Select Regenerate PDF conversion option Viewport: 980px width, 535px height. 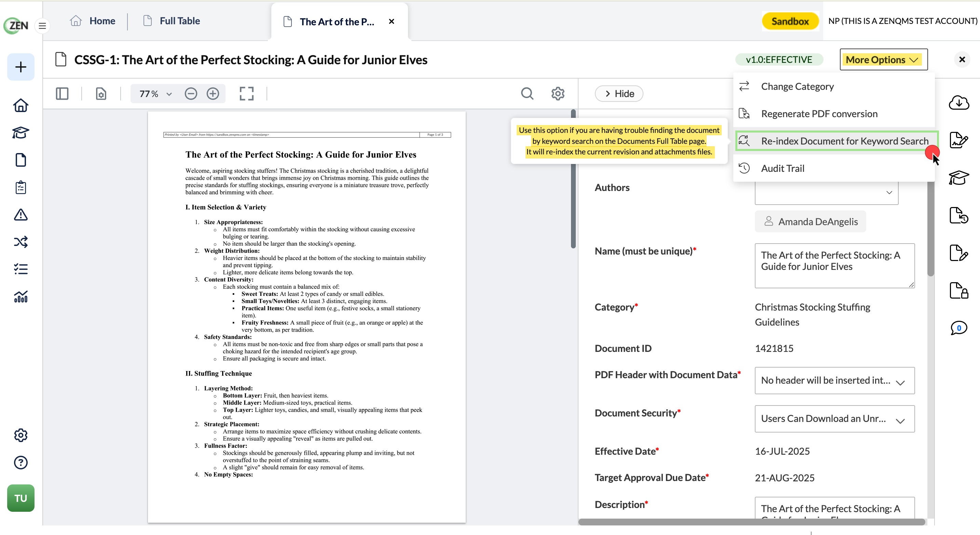point(834,114)
